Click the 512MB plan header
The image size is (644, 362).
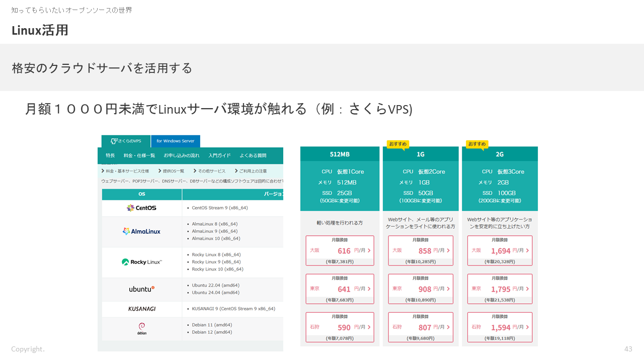click(x=340, y=154)
